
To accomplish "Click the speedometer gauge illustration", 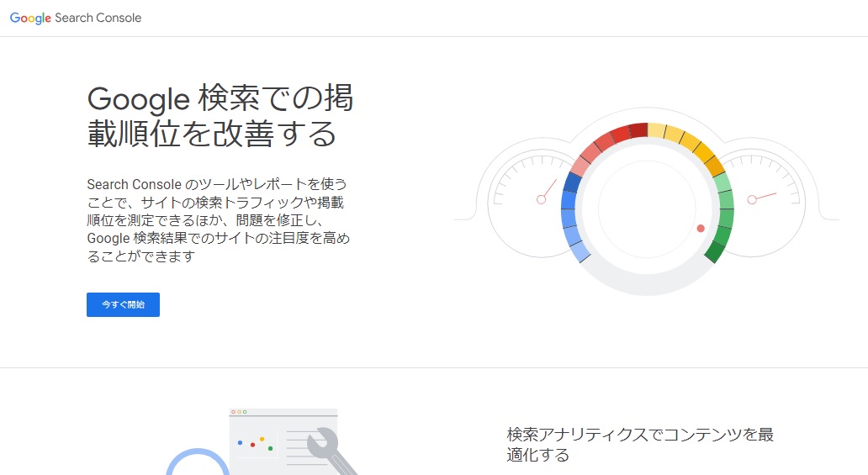I will pyautogui.click(x=647, y=202).
